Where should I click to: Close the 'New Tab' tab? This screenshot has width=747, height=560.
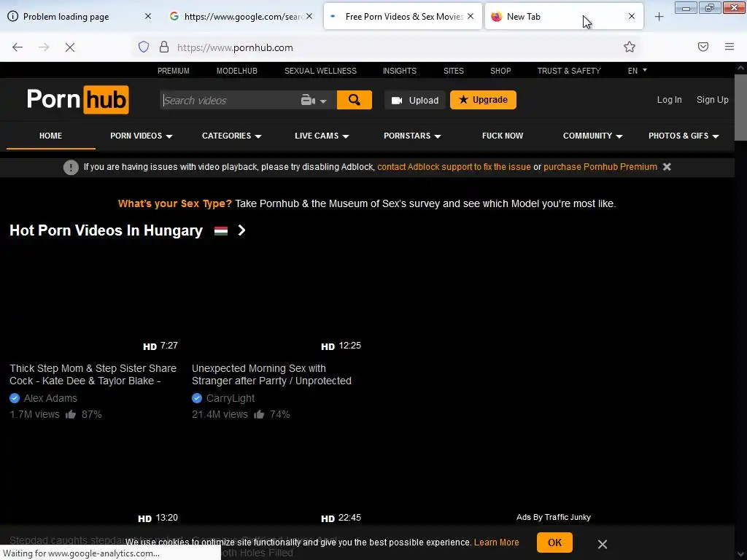631,16
